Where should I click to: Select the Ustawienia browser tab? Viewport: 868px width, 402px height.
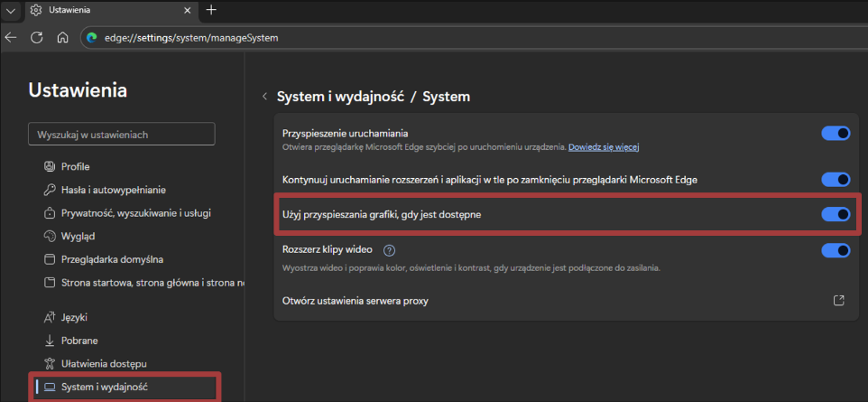(x=111, y=10)
